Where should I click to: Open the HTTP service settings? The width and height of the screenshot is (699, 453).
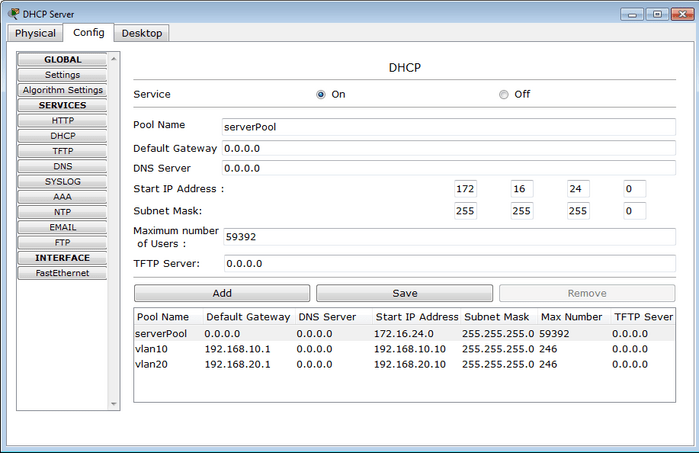coord(62,120)
